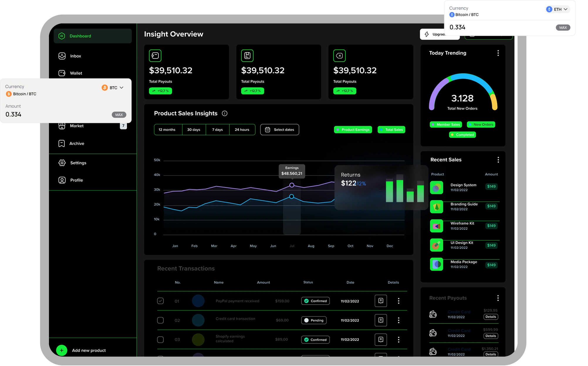Image resolution: width=588 pixels, height=366 pixels.
Task: Open the Wallet sidebar icon
Action: click(x=62, y=73)
